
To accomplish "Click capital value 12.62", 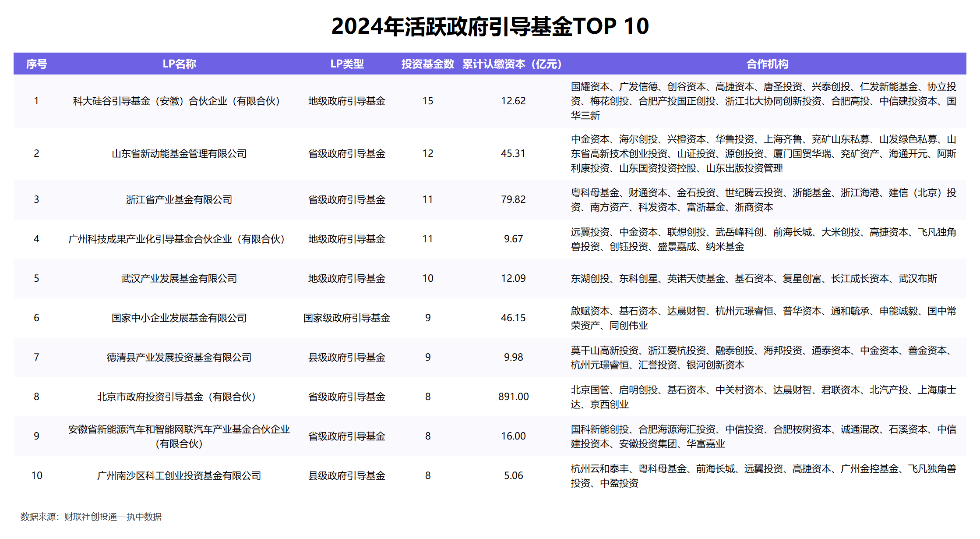I will pos(513,101).
